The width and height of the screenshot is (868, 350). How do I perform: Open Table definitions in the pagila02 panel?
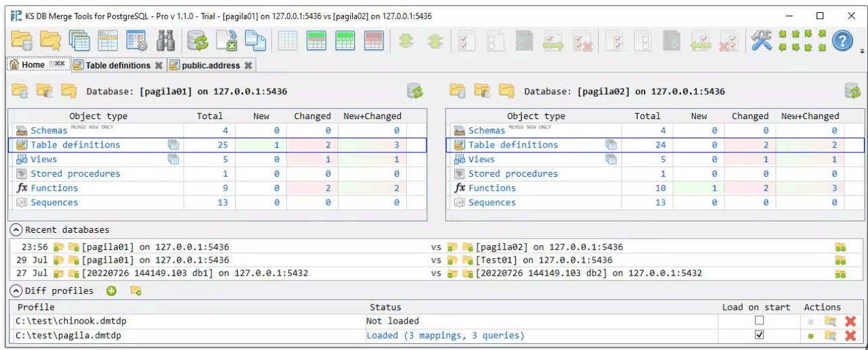pos(513,145)
